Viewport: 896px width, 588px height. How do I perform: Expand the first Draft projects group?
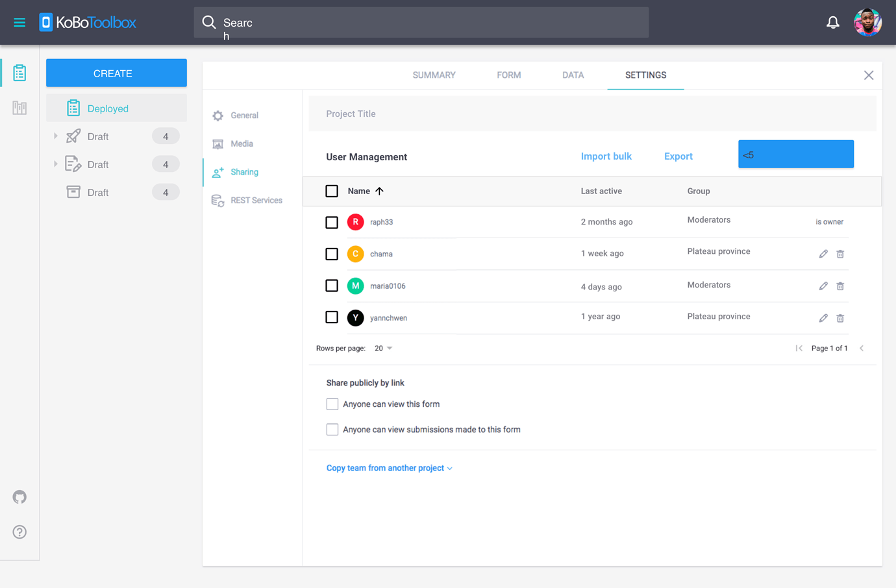[55, 136]
